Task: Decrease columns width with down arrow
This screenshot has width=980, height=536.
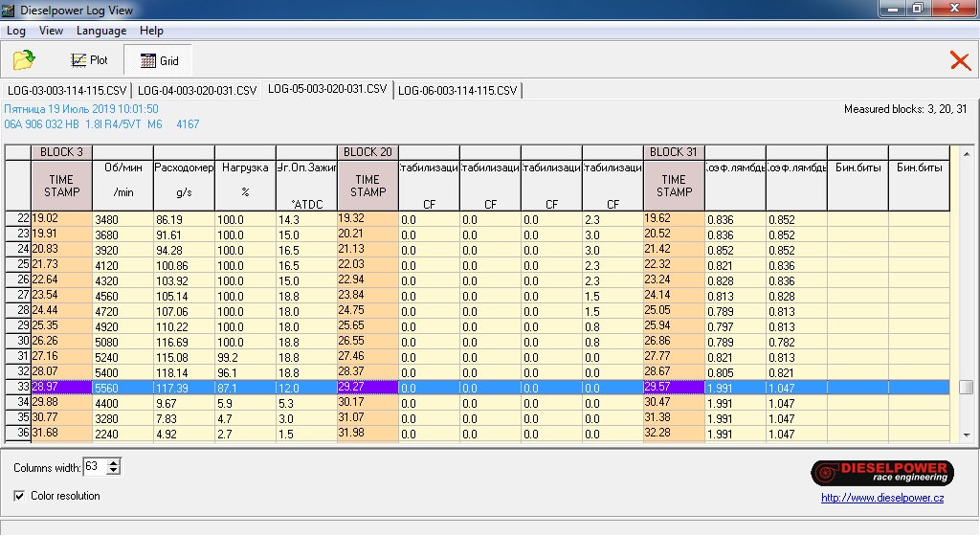Action: pyautogui.click(x=114, y=471)
